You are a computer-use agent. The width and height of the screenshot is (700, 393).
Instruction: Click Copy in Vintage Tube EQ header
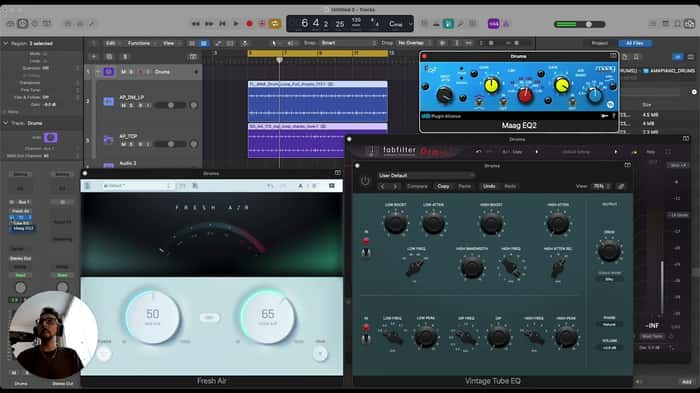(443, 186)
